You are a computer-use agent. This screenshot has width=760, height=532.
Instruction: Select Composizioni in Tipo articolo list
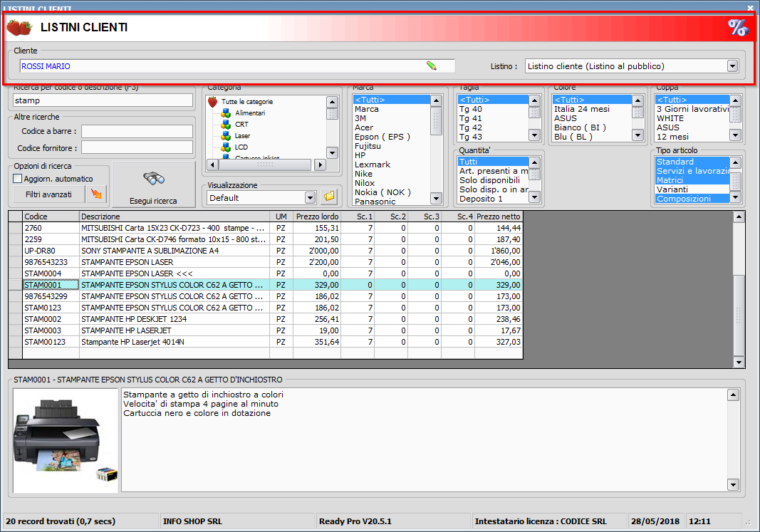pos(692,199)
